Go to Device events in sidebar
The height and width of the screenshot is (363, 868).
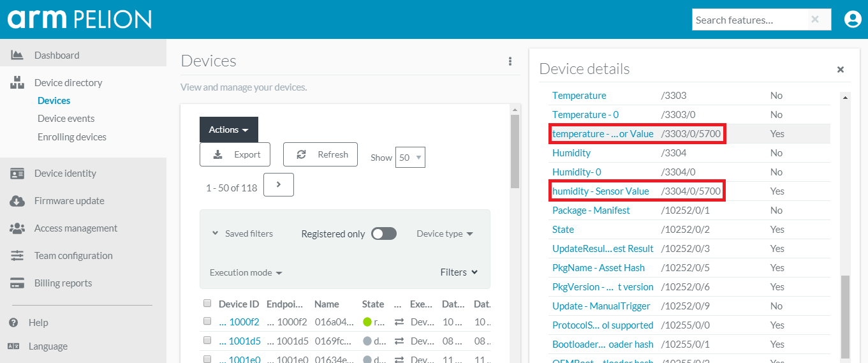coord(66,119)
